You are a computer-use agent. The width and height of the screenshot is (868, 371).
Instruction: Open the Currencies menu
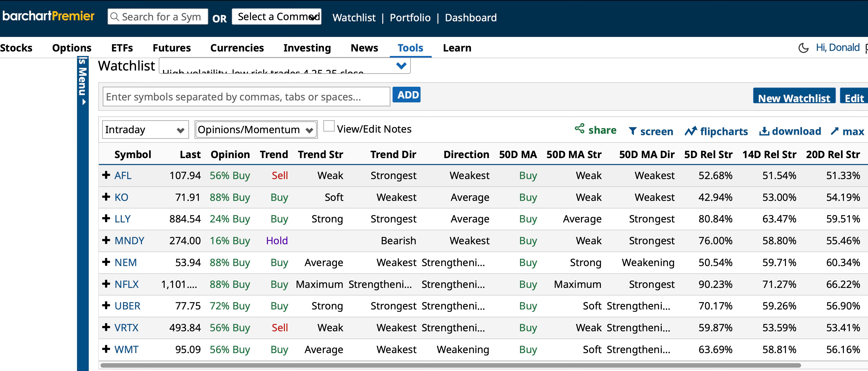237,48
